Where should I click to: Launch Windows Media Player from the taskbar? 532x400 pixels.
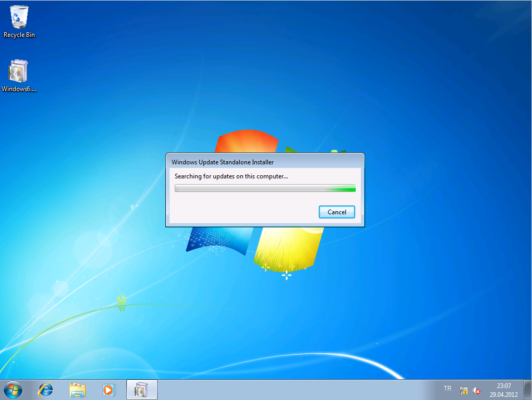pyautogui.click(x=109, y=390)
